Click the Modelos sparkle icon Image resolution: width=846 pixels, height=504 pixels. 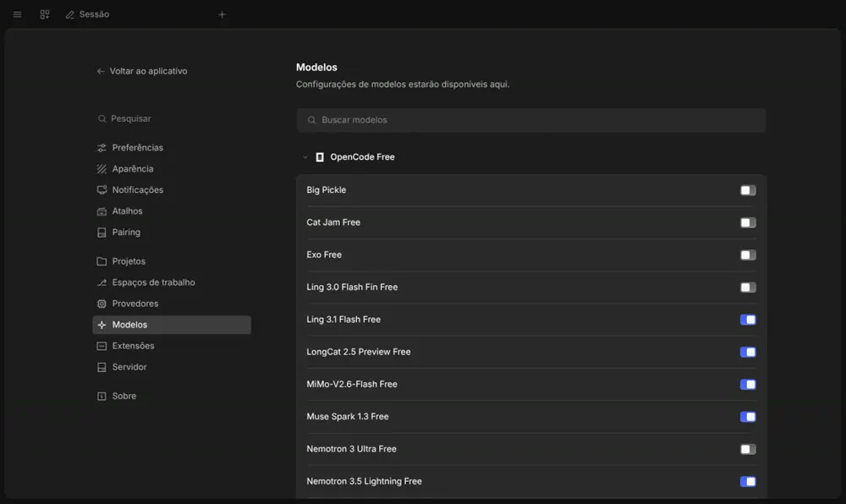102,325
